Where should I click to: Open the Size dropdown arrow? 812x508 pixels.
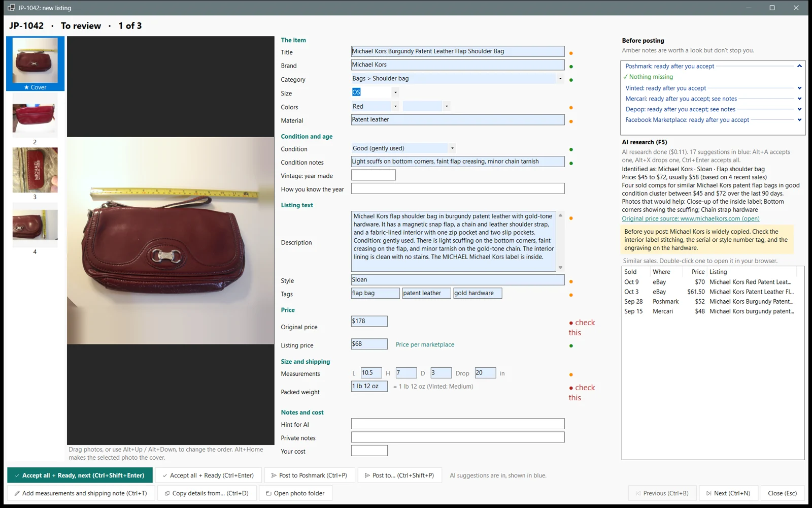point(395,92)
